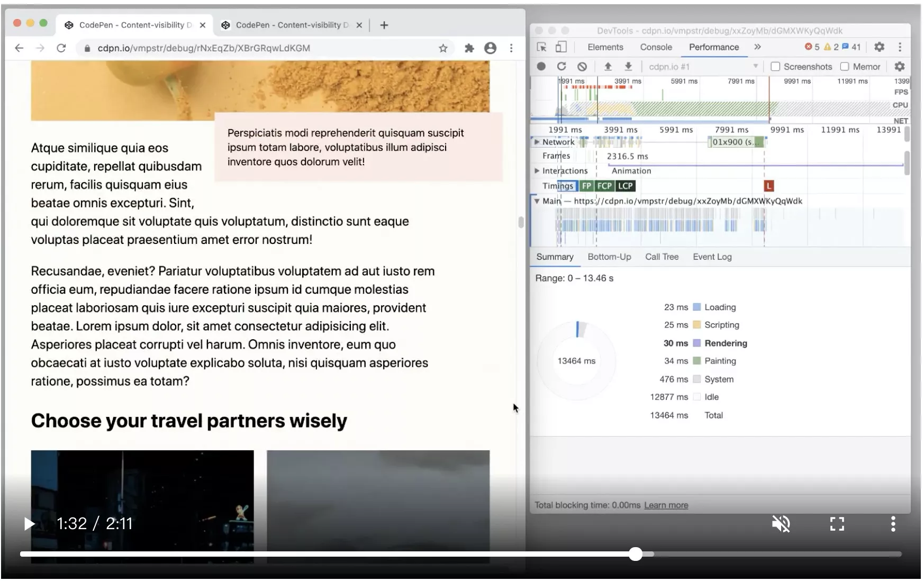Image resolution: width=924 pixels, height=581 pixels.
Task: Enable the Screenshots checkbox
Action: point(775,67)
